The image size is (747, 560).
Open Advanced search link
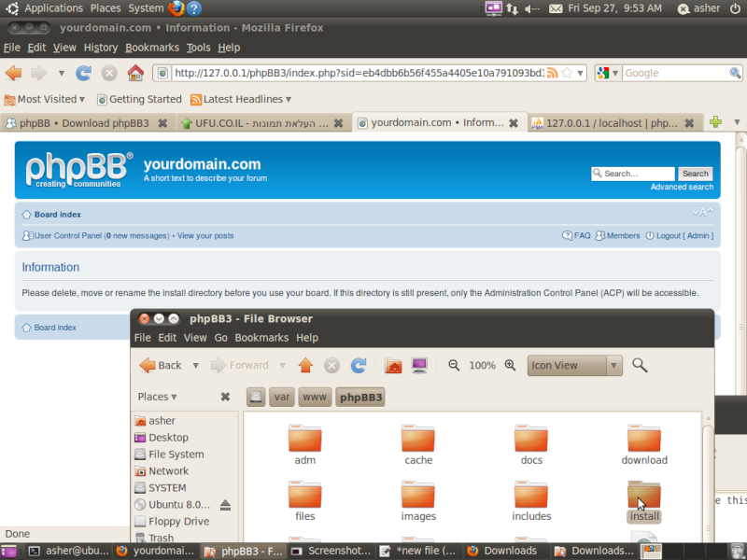pyautogui.click(x=682, y=188)
